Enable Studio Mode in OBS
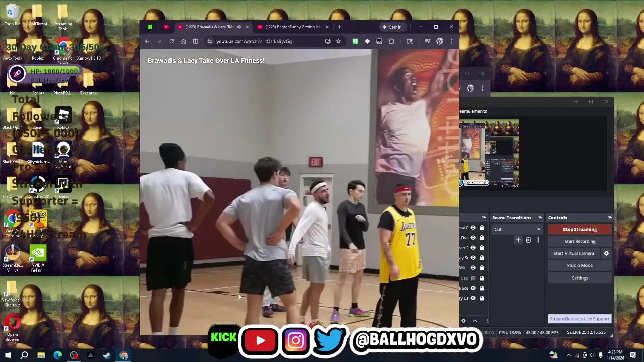This screenshot has width=644, height=362. point(580,265)
